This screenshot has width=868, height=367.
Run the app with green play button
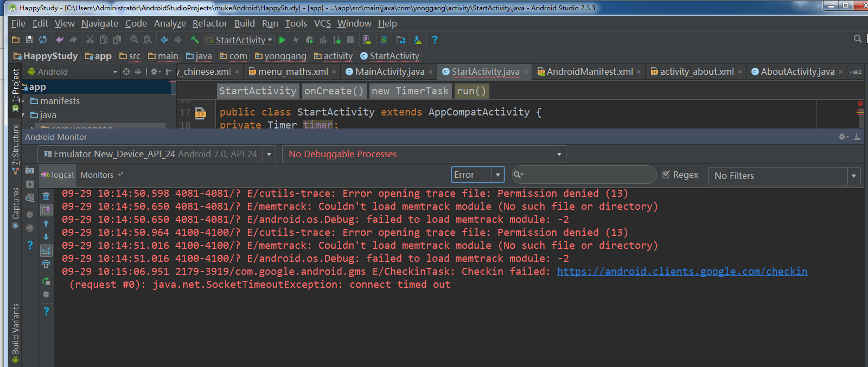pyautogui.click(x=282, y=40)
